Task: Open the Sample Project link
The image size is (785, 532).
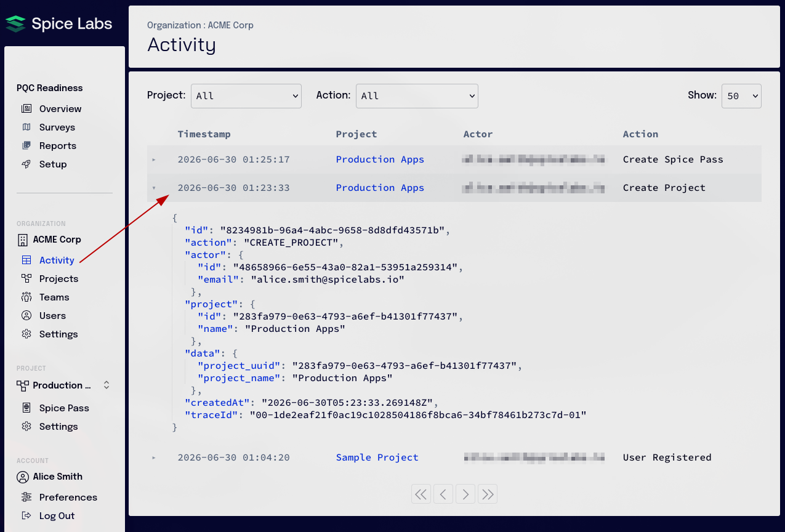Action: (x=377, y=457)
